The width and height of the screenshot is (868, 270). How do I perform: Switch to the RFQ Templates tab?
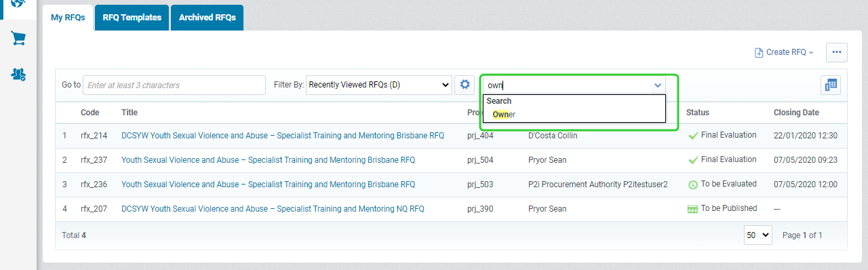pos(132,18)
